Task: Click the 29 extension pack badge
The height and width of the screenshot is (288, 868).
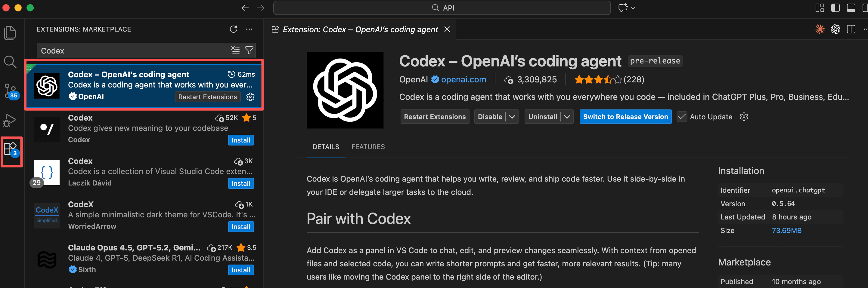Action: pyautogui.click(x=36, y=183)
